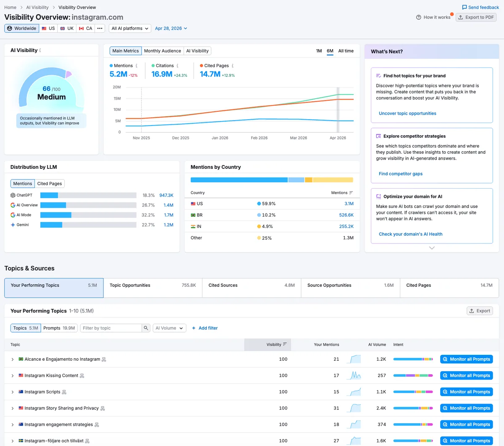The width and height of the screenshot is (504, 446).
Task: Click the info icon beside AI Visibility heading
Action: pyautogui.click(x=40, y=50)
